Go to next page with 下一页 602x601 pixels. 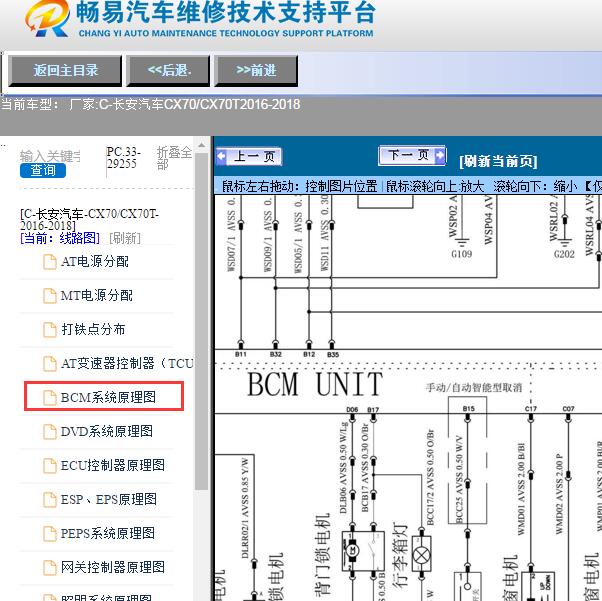[412, 155]
